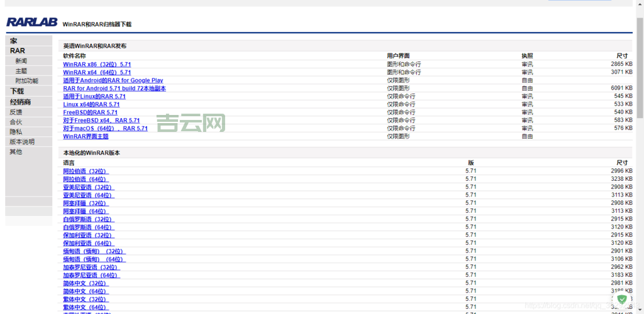Image resolution: width=644 pixels, height=314 pixels.
Task: Download 简体中文 (64位) localized version
Action: [85, 291]
